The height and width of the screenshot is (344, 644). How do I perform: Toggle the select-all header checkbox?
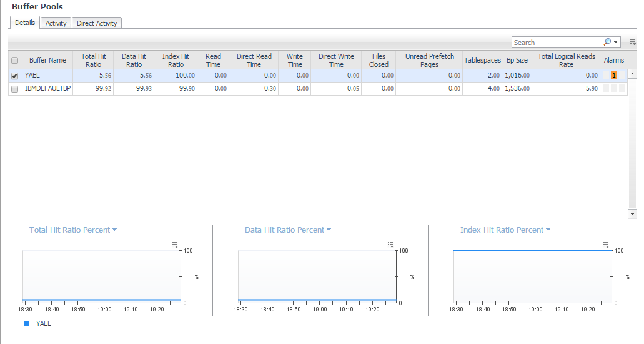(x=15, y=61)
